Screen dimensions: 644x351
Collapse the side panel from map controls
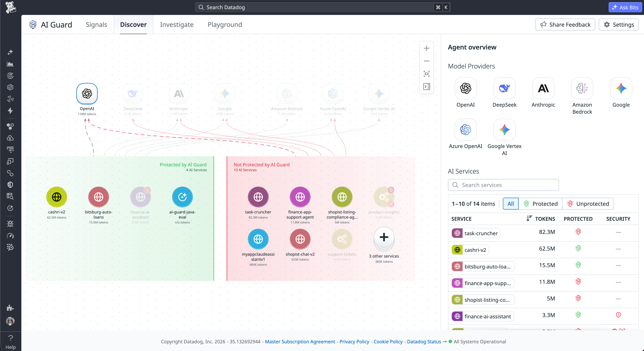(x=426, y=87)
